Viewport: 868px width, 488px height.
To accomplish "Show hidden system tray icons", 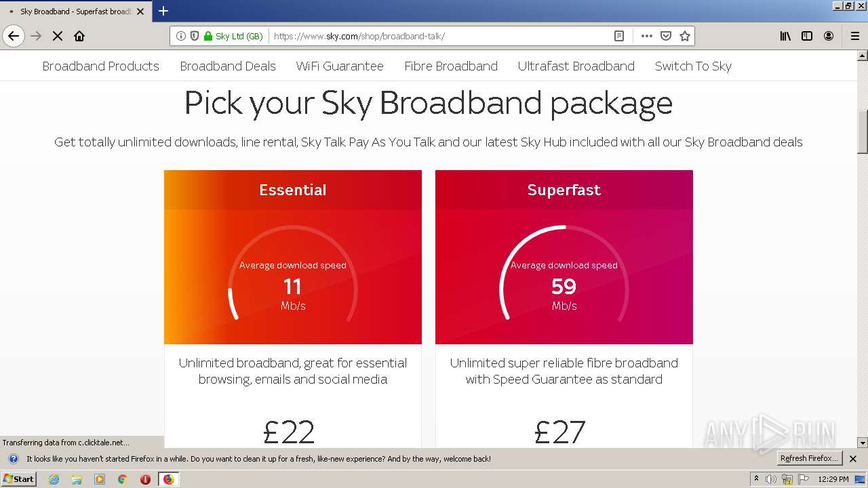I will tap(756, 479).
